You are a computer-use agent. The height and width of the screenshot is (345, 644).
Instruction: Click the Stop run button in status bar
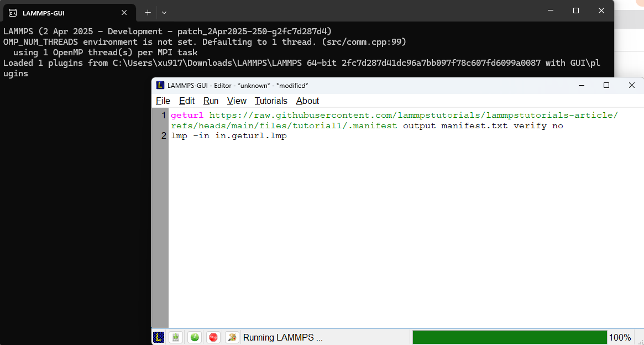point(213,337)
